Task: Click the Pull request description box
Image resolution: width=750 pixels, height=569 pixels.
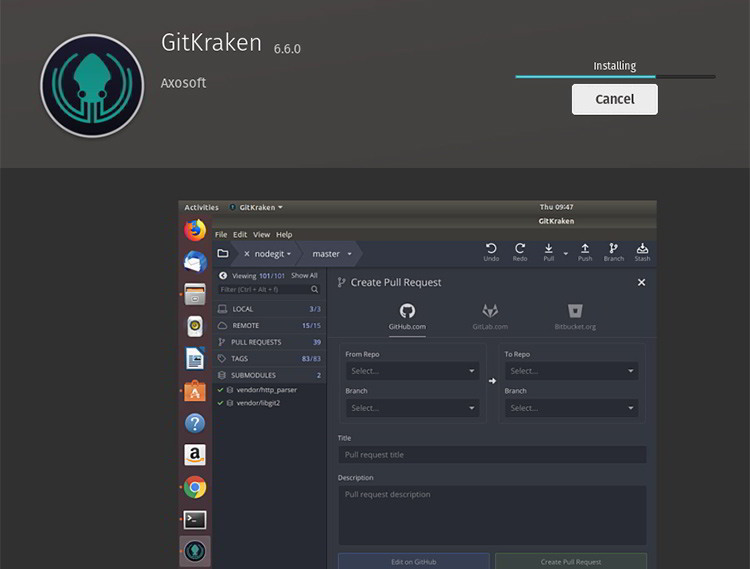Action: (x=492, y=515)
